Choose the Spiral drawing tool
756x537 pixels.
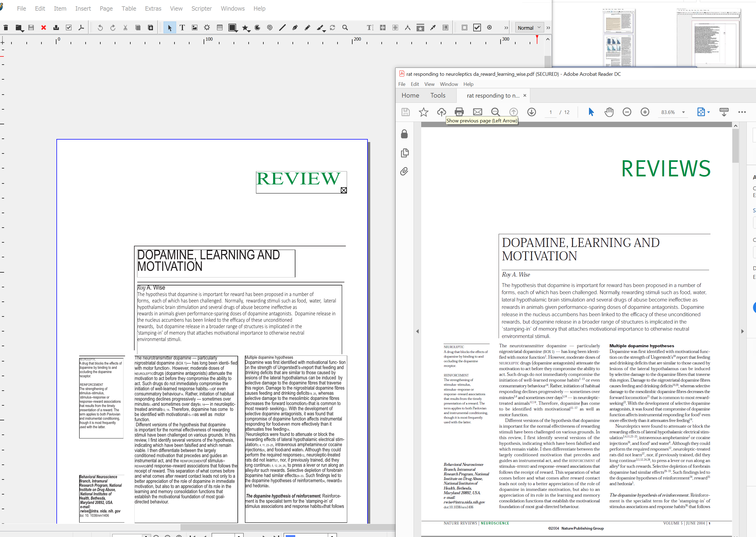270,28
